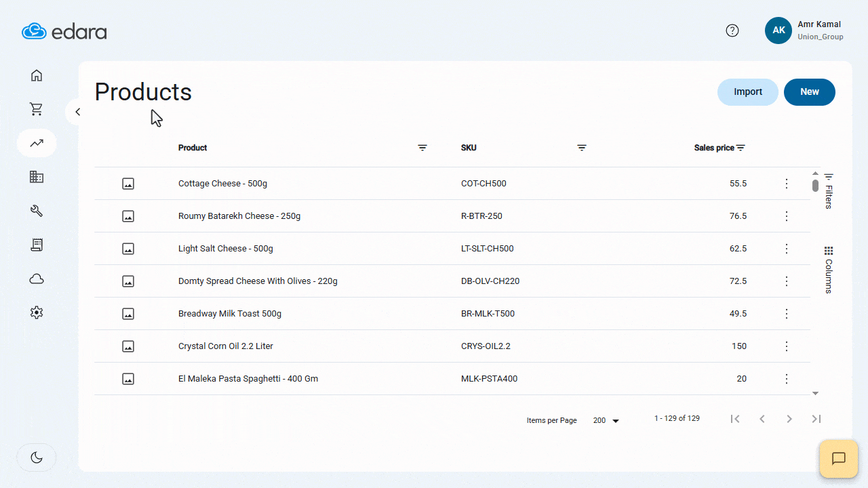The height and width of the screenshot is (488, 868).
Task: Open the shopping cart sidebar icon
Action: 37,109
